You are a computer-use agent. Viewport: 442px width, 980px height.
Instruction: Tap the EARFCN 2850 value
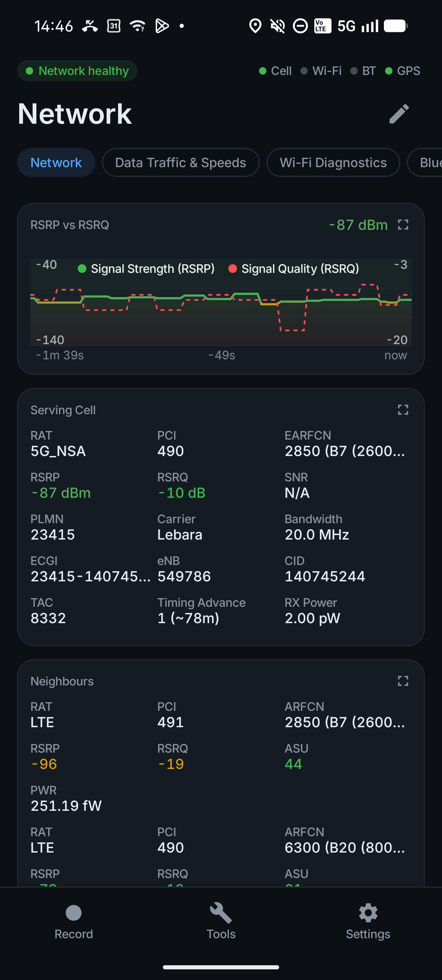tap(345, 451)
